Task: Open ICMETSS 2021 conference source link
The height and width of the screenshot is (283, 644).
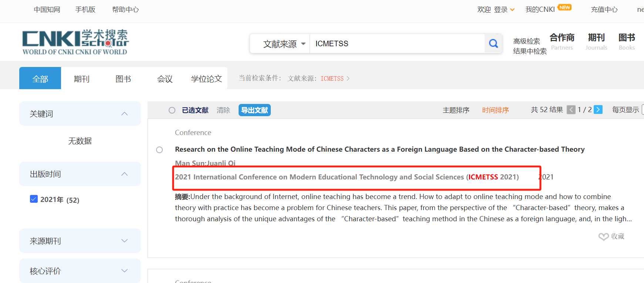Action: [x=347, y=177]
